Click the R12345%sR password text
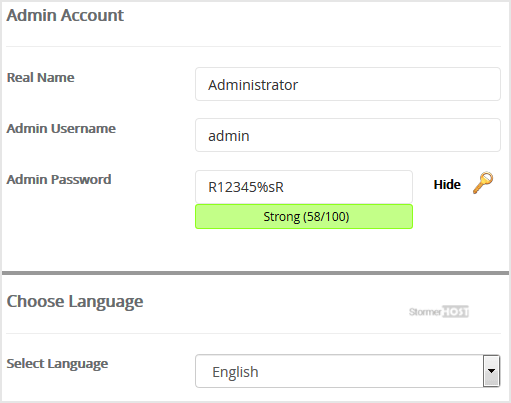511x403 pixels. 246,187
